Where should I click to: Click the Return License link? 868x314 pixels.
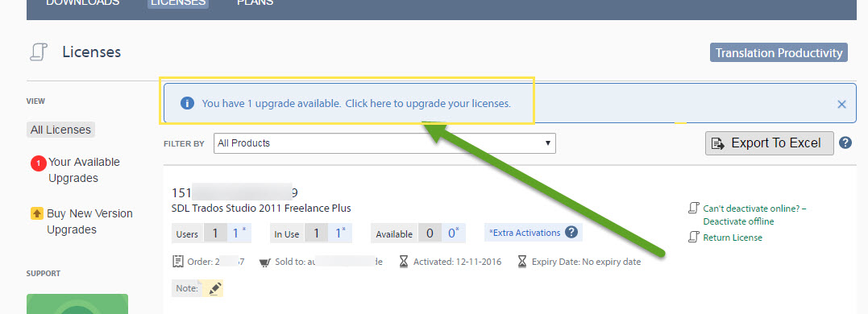point(733,238)
